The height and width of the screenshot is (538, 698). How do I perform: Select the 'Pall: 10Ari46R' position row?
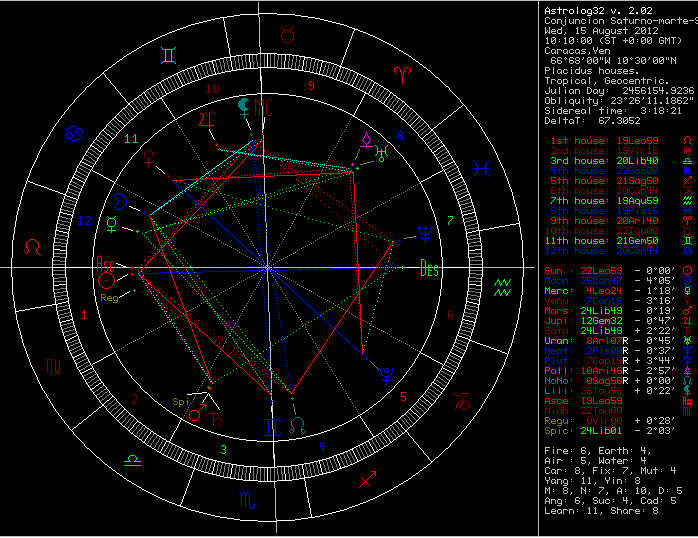pos(616,371)
